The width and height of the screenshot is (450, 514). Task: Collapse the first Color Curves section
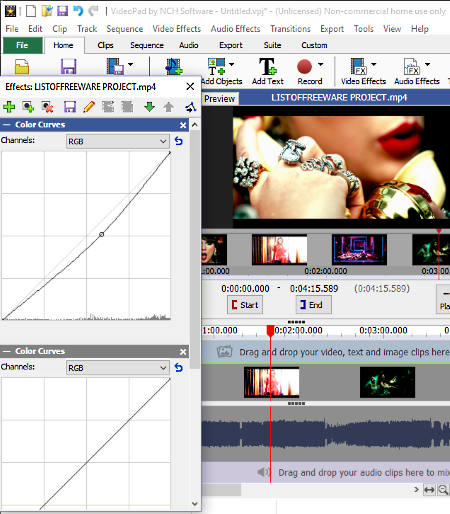tap(7, 125)
